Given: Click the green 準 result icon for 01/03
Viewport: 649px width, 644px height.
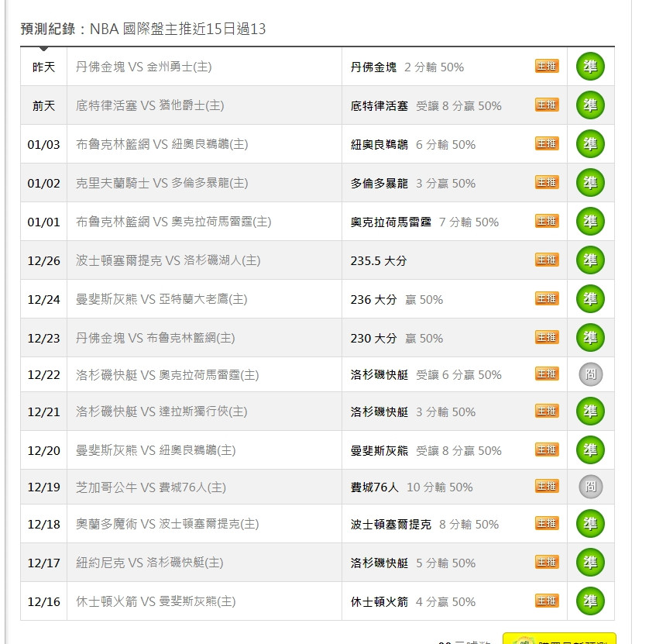Looking at the screenshot, I should [590, 143].
